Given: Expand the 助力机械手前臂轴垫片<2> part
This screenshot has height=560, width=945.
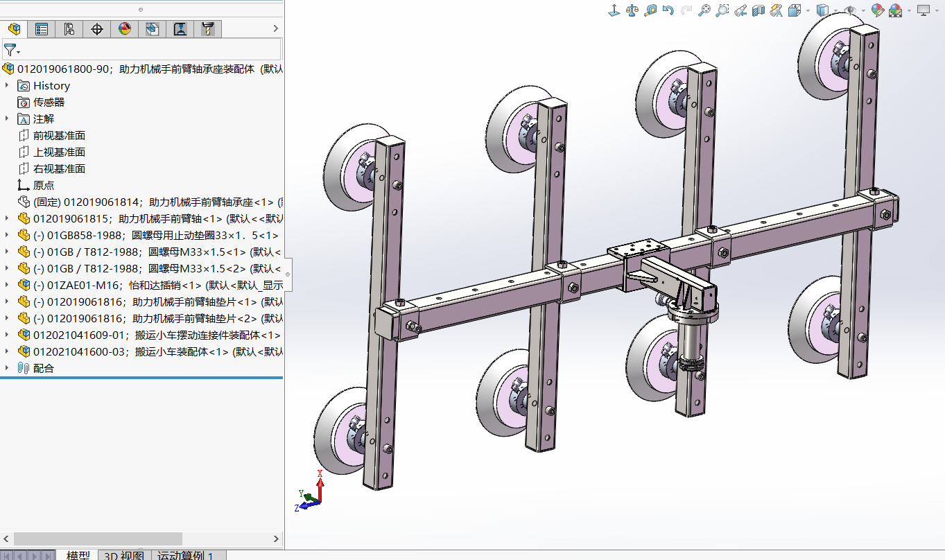Looking at the screenshot, I should tap(7, 318).
